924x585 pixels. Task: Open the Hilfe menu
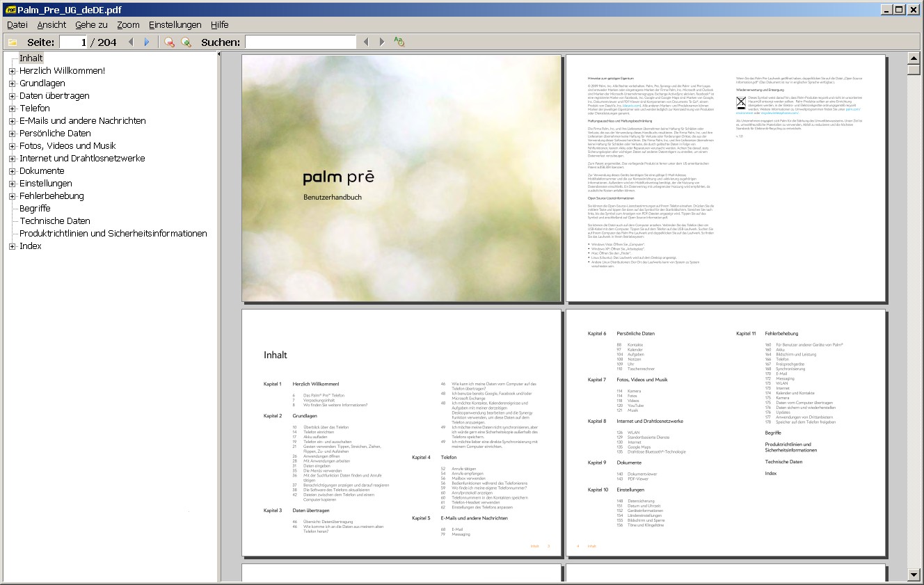[220, 24]
